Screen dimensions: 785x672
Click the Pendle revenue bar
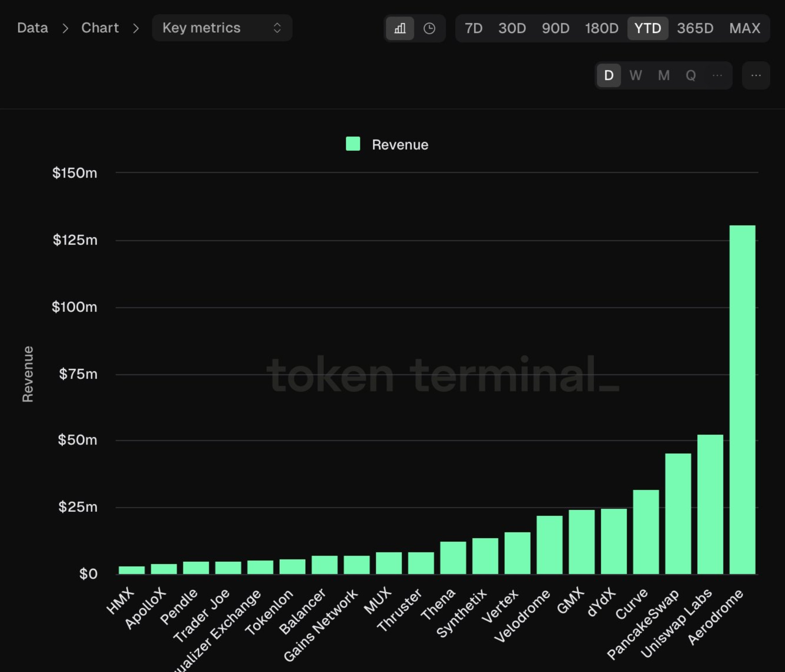click(196, 568)
